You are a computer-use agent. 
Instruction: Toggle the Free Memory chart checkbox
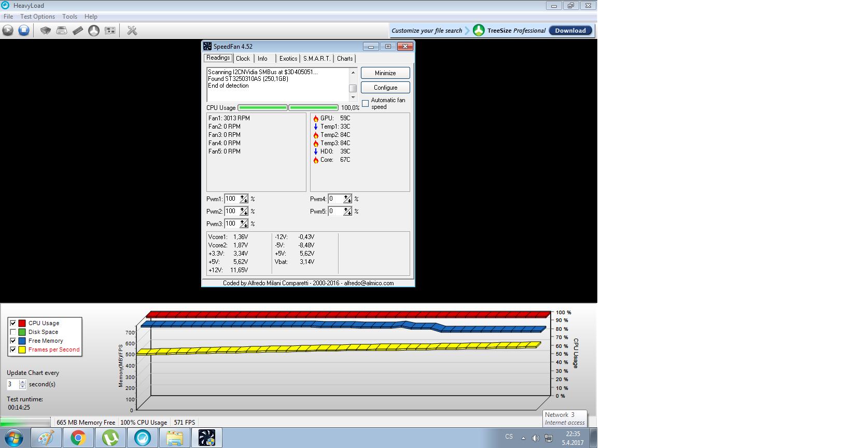(13, 341)
